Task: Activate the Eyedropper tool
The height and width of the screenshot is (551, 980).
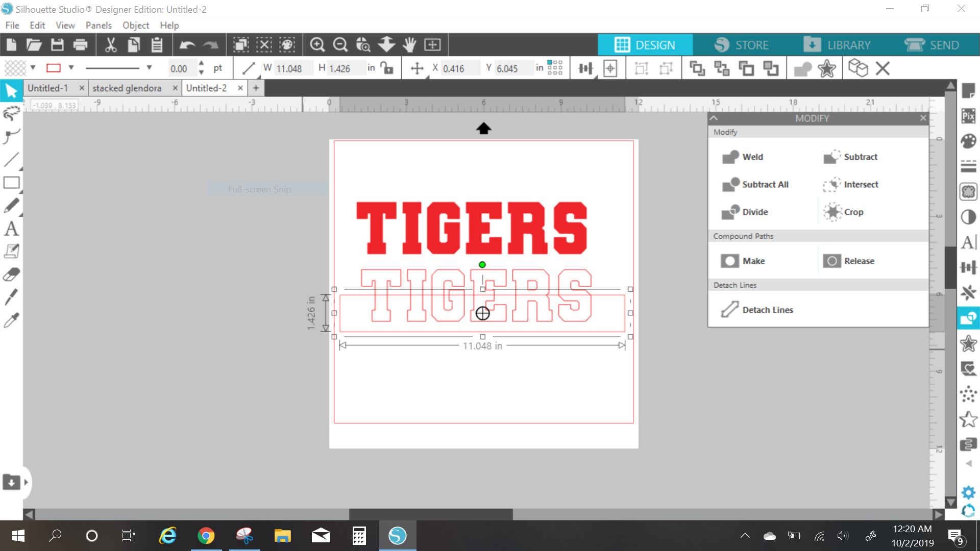Action: [x=11, y=320]
